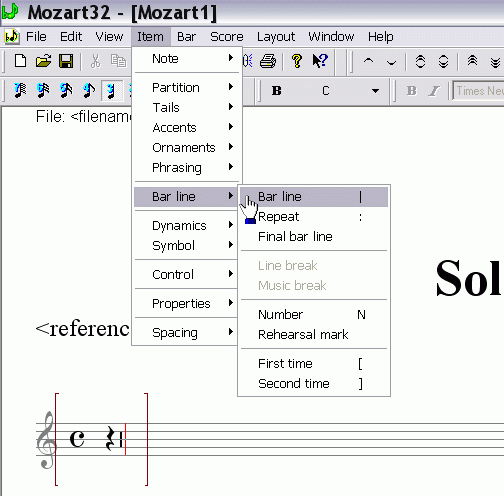Select the note duration icon labeled 6
The height and width of the screenshot is (496, 504).
(43, 90)
